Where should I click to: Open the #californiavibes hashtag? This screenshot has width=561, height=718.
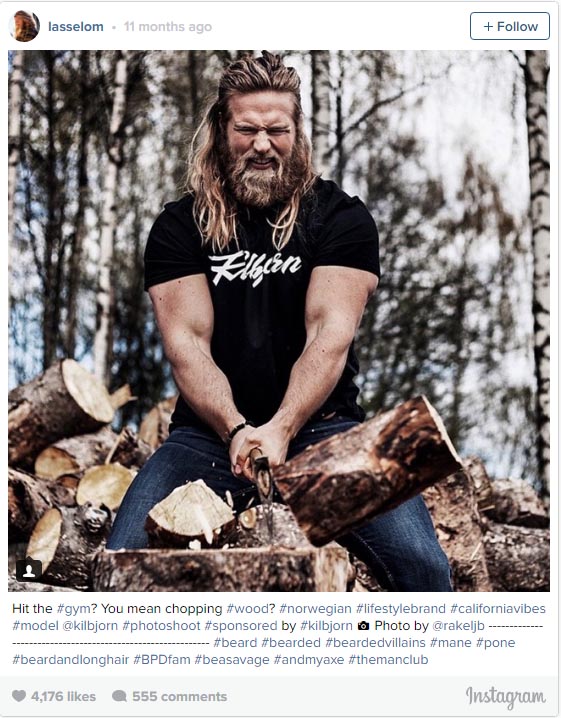pyautogui.click(x=498, y=609)
